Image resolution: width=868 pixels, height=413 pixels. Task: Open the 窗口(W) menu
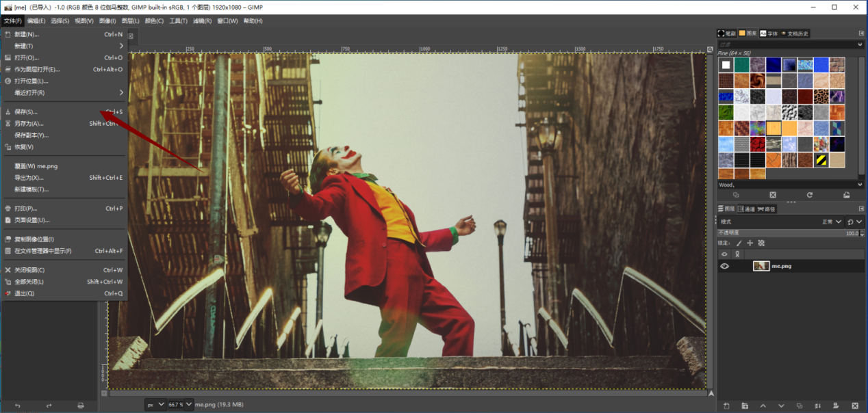[x=227, y=21]
